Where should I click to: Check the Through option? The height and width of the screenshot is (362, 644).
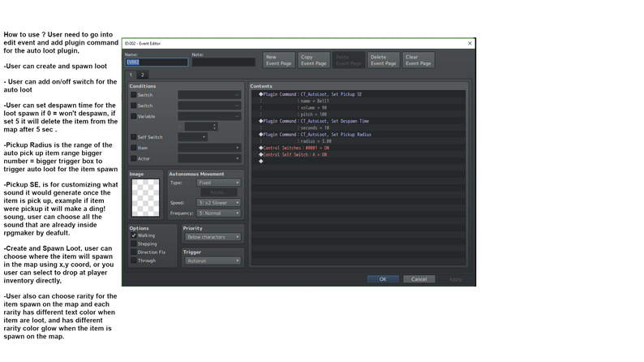pos(134,261)
